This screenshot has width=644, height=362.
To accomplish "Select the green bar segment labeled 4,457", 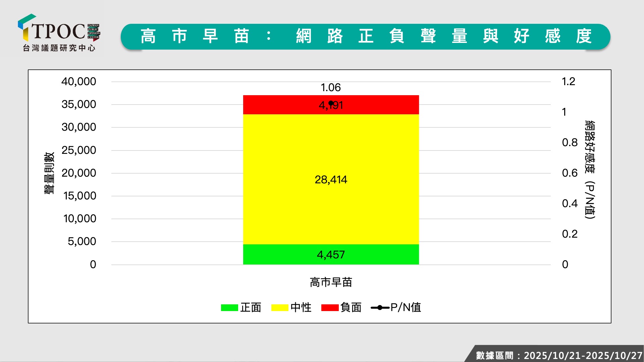I will [369, 254].
